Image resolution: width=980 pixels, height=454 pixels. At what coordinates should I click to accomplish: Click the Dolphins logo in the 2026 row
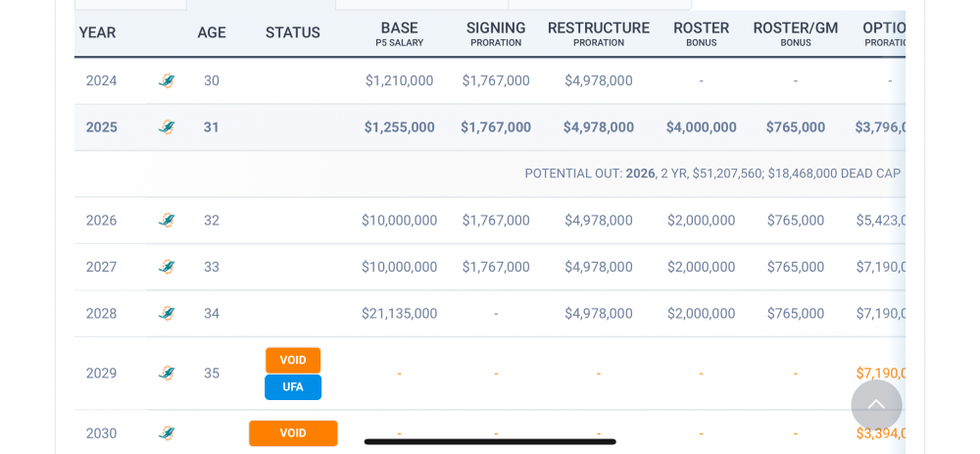tap(167, 221)
